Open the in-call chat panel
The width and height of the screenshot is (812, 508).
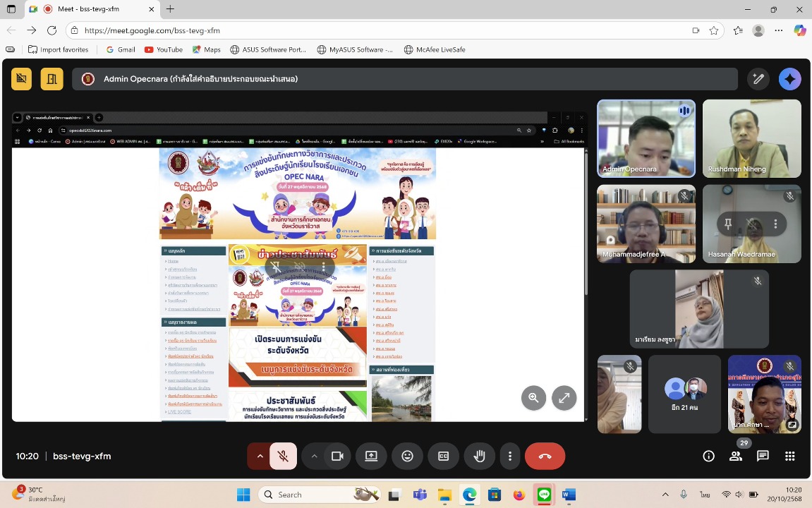(763, 456)
